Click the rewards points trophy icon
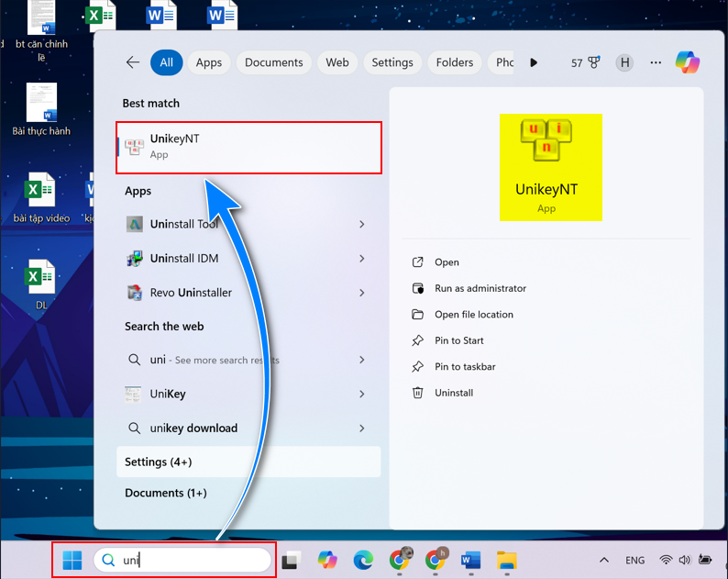This screenshot has width=728, height=579. click(594, 62)
